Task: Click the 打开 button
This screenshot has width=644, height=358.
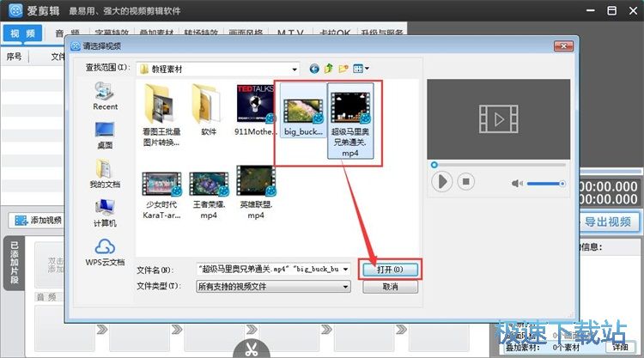Action: [x=390, y=270]
